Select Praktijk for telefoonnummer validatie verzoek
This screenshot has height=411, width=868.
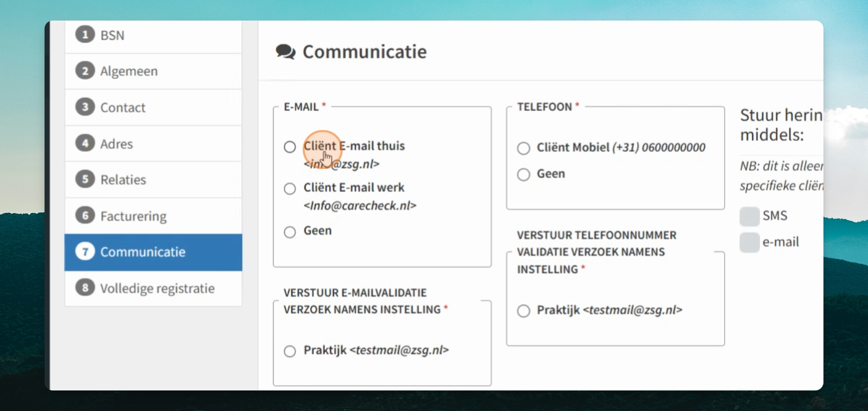point(524,311)
